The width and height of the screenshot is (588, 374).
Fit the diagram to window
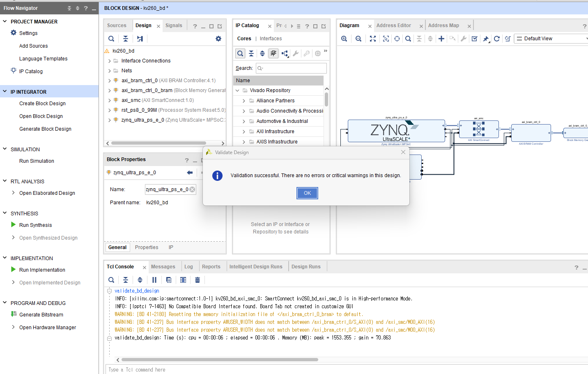point(373,39)
